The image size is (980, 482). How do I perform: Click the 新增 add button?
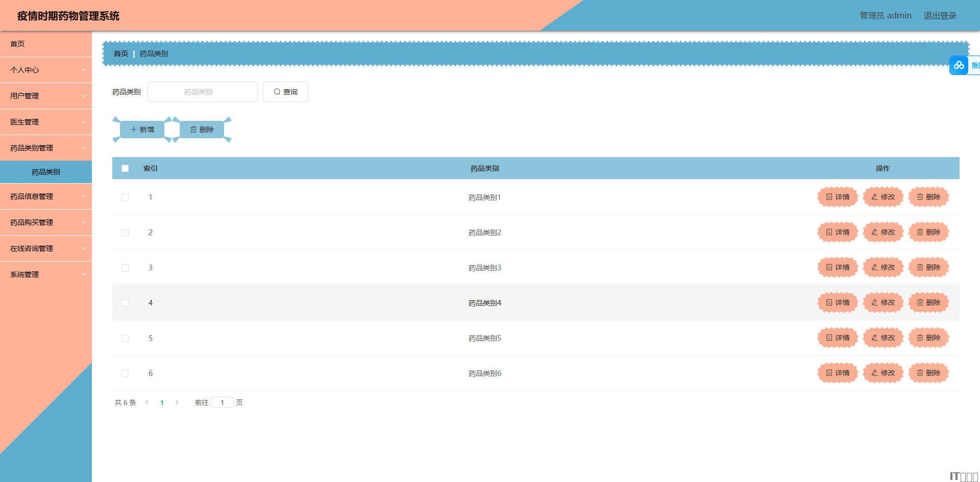tap(142, 130)
